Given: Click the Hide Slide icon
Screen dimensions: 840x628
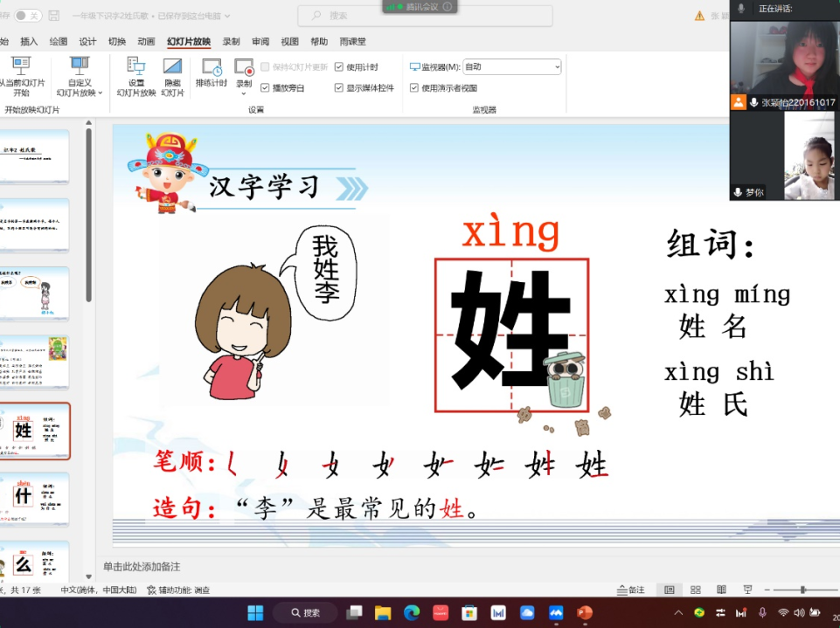Looking at the screenshot, I should coord(173,76).
